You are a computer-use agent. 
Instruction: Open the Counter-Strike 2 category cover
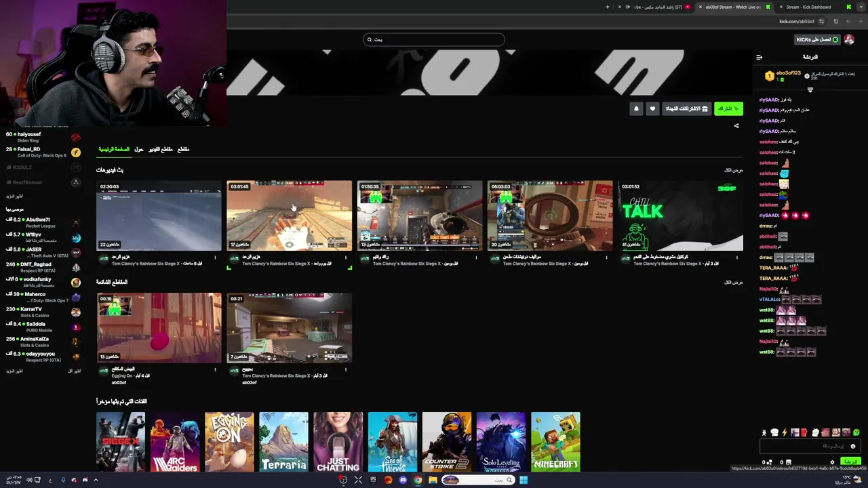[447, 442]
